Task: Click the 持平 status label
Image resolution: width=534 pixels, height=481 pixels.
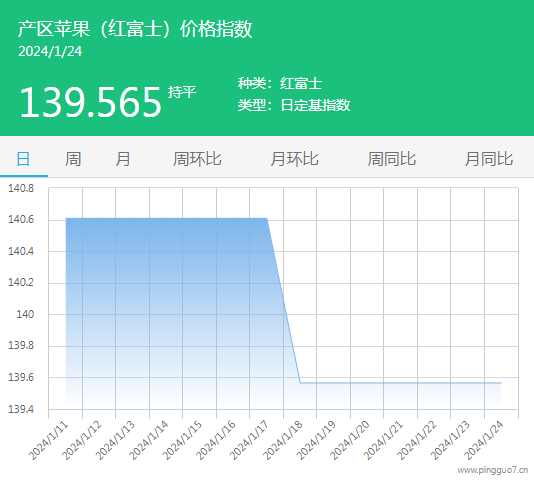Action: point(182,92)
